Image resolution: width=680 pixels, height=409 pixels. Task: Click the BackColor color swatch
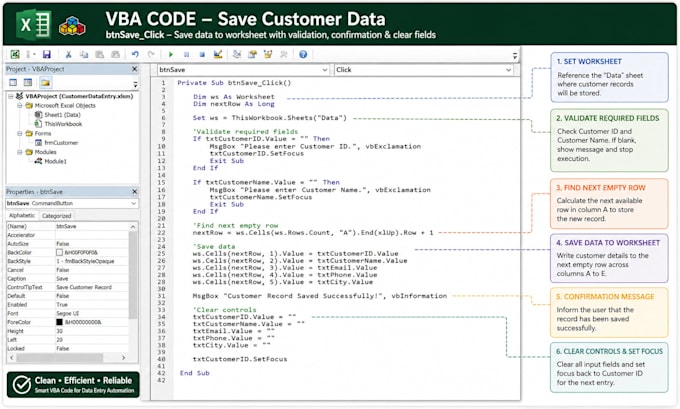pos(59,252)
